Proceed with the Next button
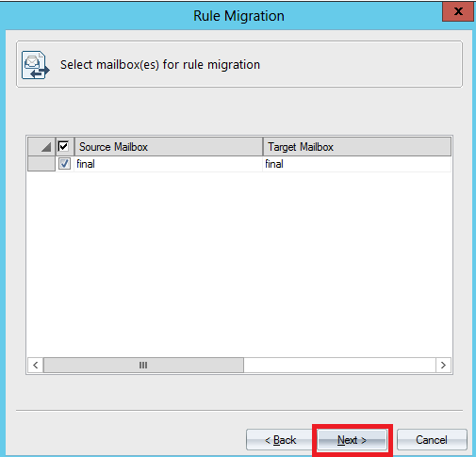Image resolution: width=476 pixels, height=457 pixels. (x=352, y=440)
